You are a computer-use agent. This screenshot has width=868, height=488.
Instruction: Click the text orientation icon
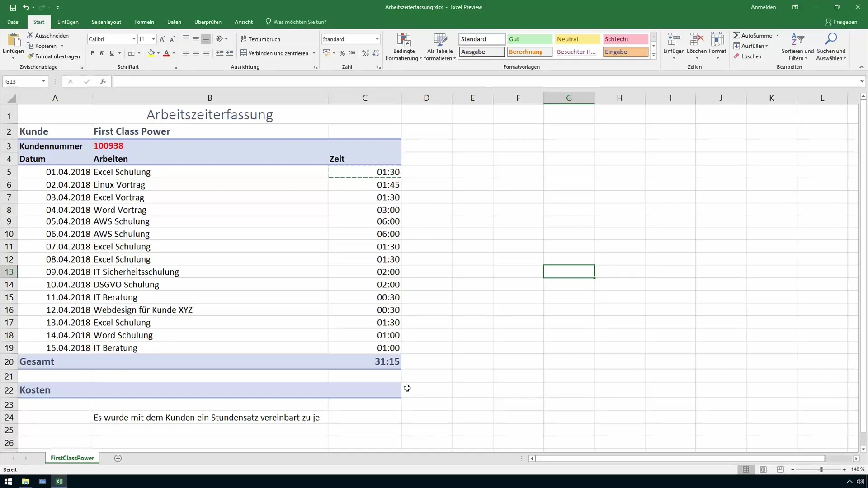coord(220,39)
